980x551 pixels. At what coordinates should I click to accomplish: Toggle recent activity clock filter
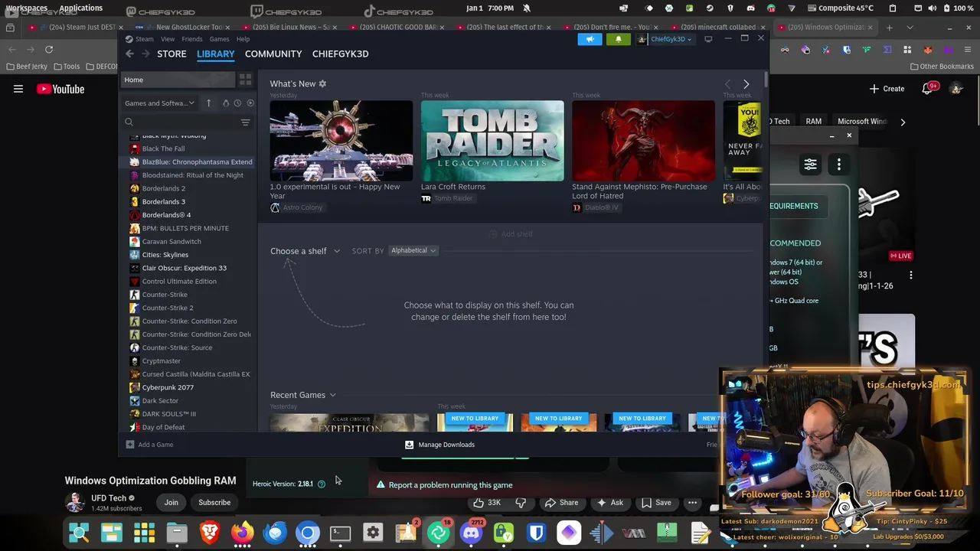(237, 103)
